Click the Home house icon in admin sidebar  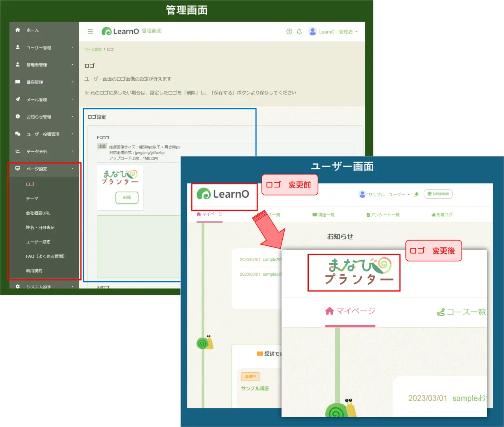point(18,30)
